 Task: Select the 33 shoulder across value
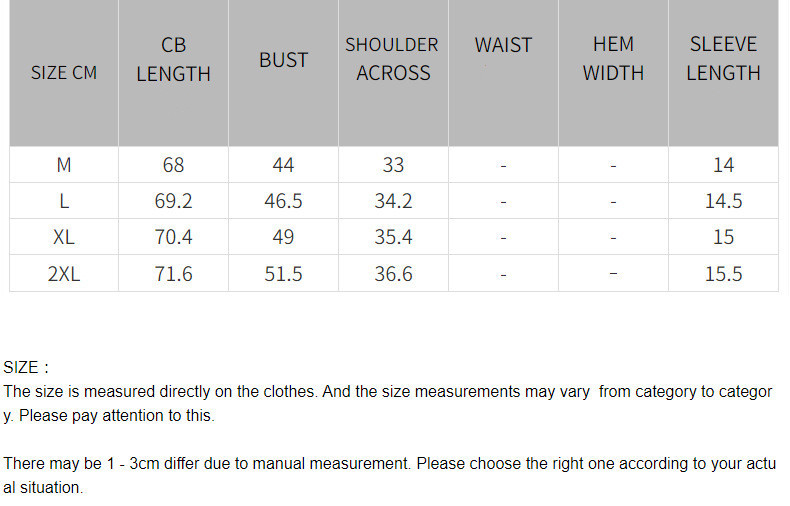pyautogui.click(x=393, y=165)
